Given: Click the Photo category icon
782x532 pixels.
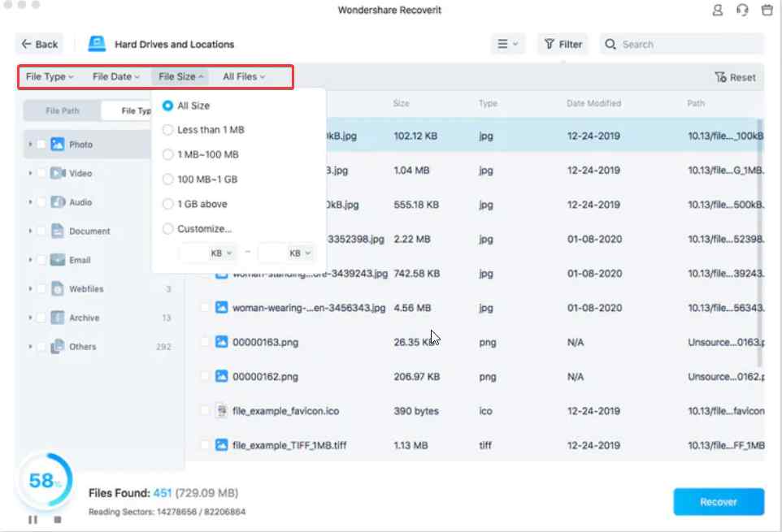Looking at the screenshot, I should tap(58, 145).
